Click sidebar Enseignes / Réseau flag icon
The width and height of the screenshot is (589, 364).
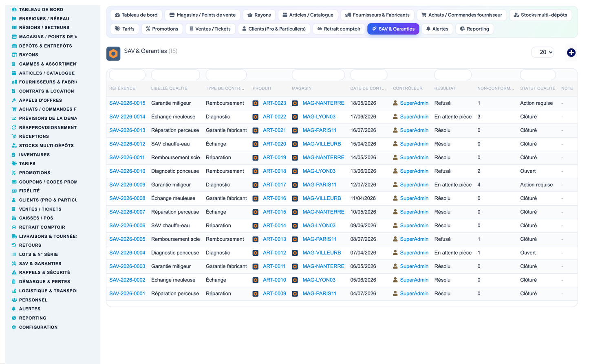click(14, 19)
